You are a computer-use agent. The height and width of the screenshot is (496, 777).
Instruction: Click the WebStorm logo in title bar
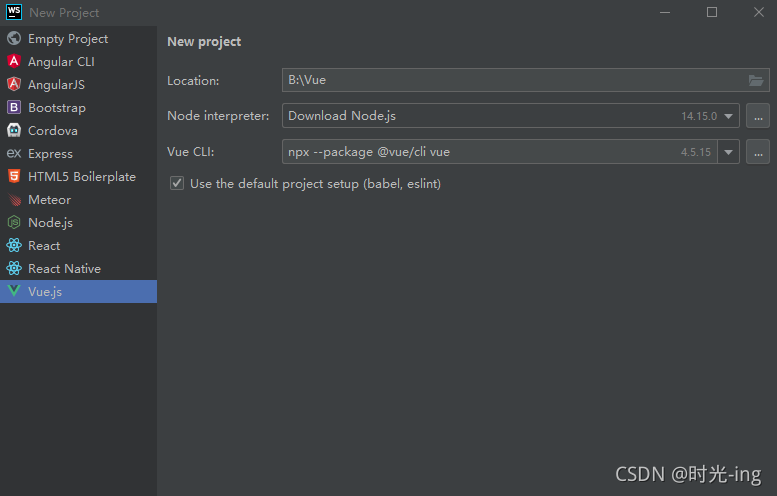pyautogui.click(x=14, y=12)
